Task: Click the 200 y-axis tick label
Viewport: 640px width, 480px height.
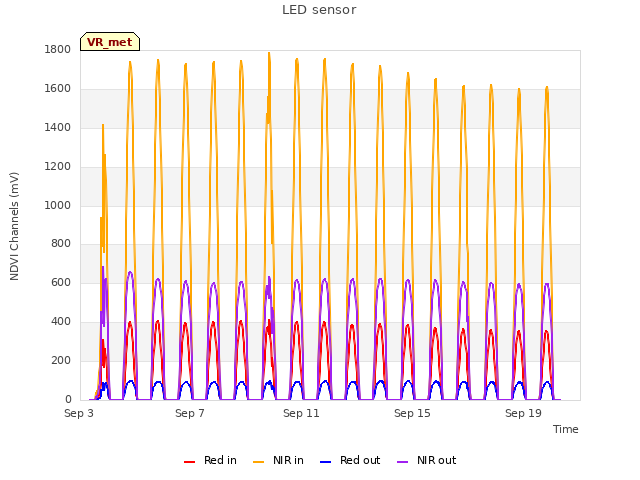Action: (61, 361)
